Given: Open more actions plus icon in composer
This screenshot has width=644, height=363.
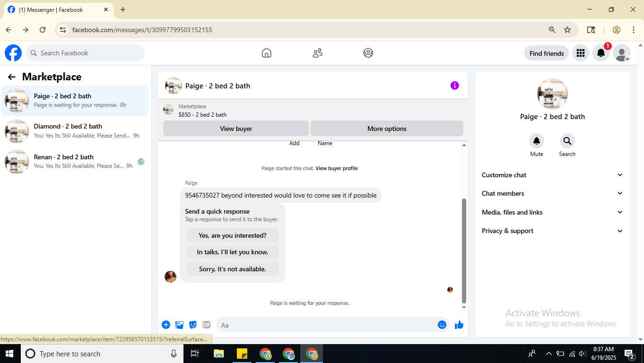Looking at the screenshot, I should [x=166, y=325].
